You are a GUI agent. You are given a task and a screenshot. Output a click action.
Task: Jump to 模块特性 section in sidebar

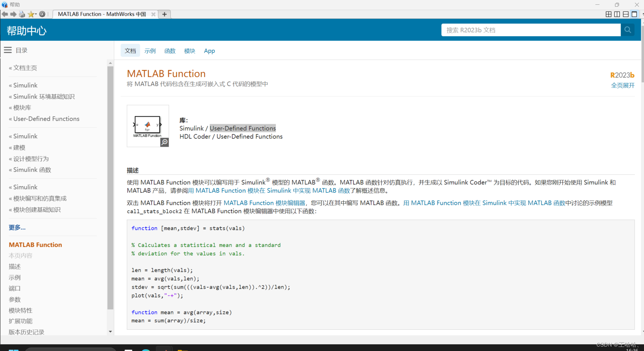tap(21, 310)
